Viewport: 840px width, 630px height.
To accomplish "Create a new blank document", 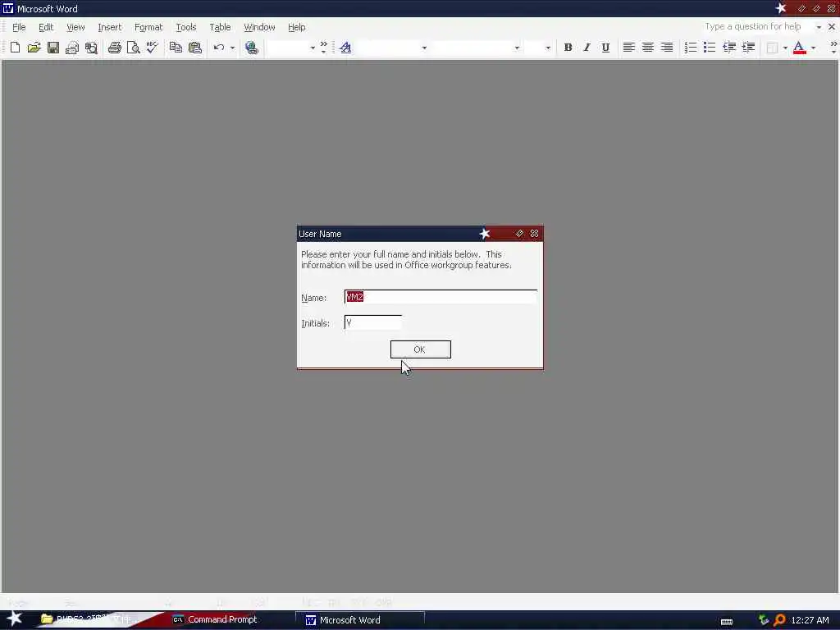I will click(x=15, y=48).
